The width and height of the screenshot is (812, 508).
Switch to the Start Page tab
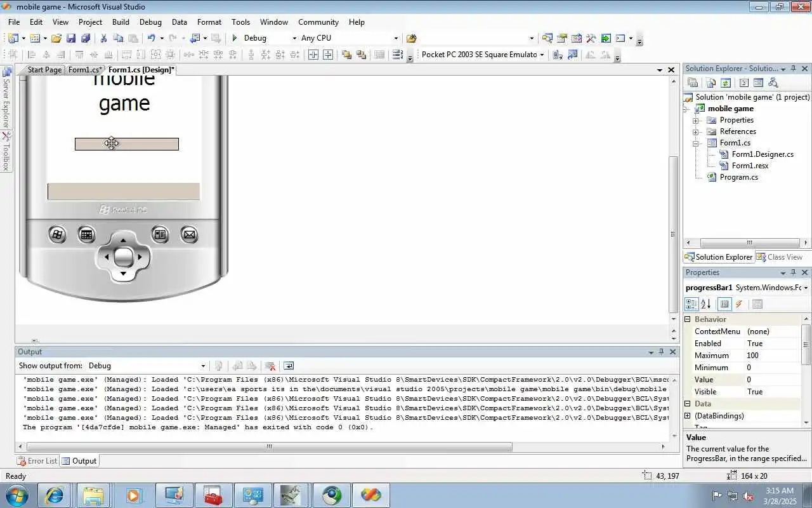point(44,70)
